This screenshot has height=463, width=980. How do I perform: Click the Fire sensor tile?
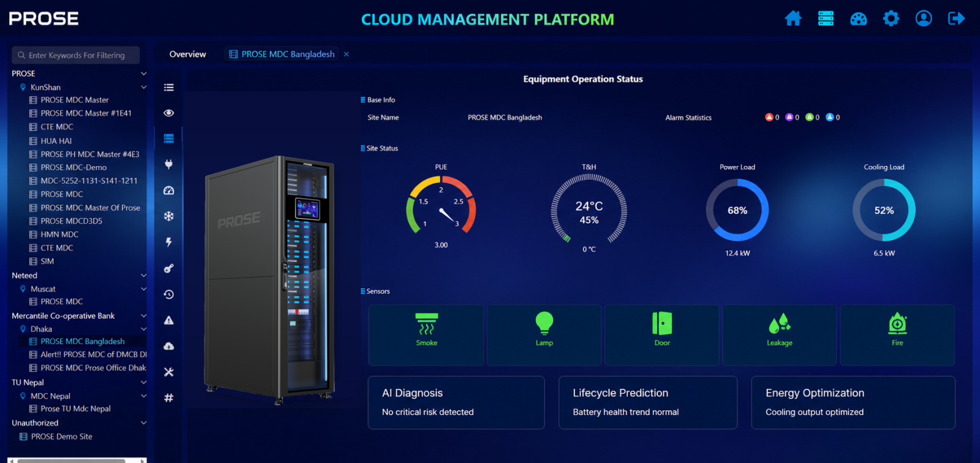pos(897,335)
